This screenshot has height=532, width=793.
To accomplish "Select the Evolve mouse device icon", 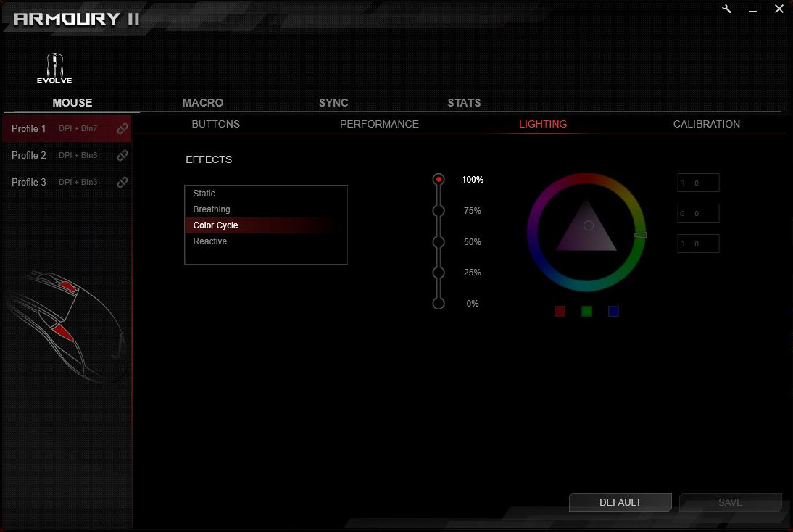I will (54, 67).
